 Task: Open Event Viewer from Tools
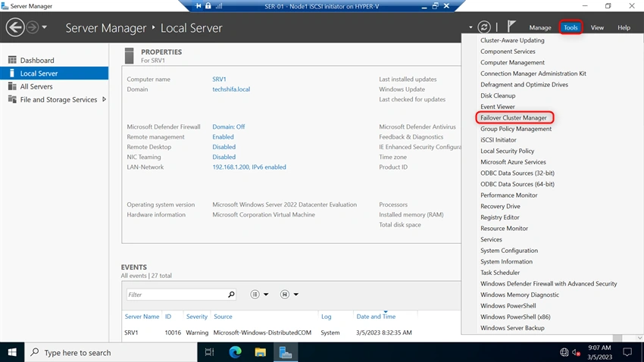(x=497, y=107)
